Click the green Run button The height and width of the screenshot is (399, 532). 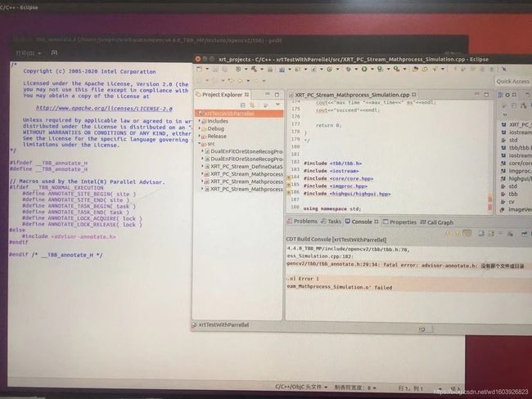click(x=364, y=69)
